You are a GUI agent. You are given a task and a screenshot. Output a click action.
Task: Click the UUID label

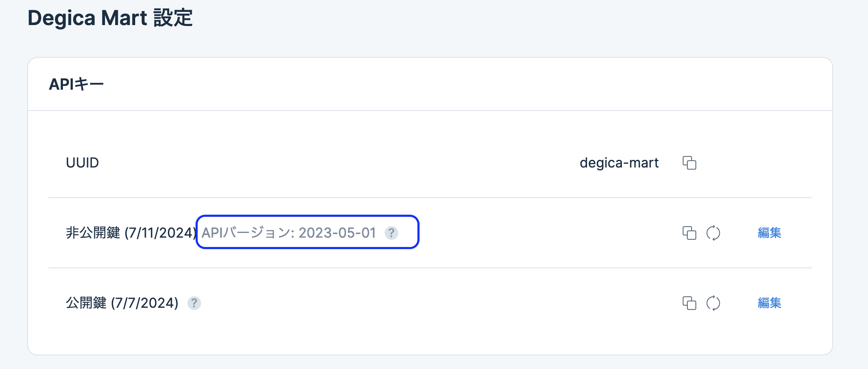[82, 163]
